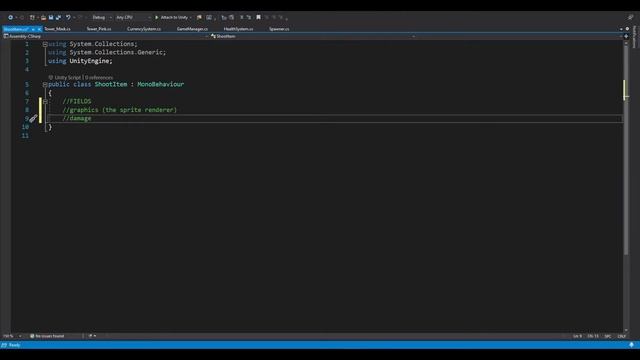Click the 'MonoBehaviour' base class text
Screen dimensions: 640x360
pyautogui.click(x=160, y=84)
